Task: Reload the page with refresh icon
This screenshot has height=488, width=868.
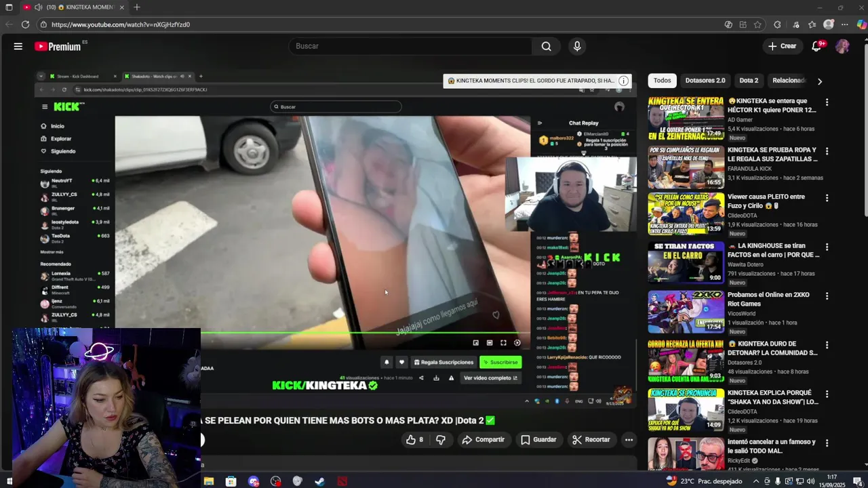Action: pyautogui.click(x=26, y=24)
